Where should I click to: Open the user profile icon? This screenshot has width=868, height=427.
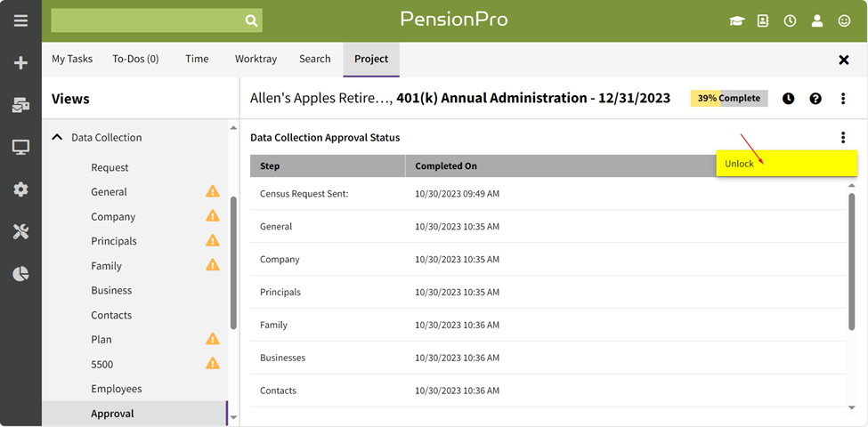pyautogui.click(x=816, y=21)
